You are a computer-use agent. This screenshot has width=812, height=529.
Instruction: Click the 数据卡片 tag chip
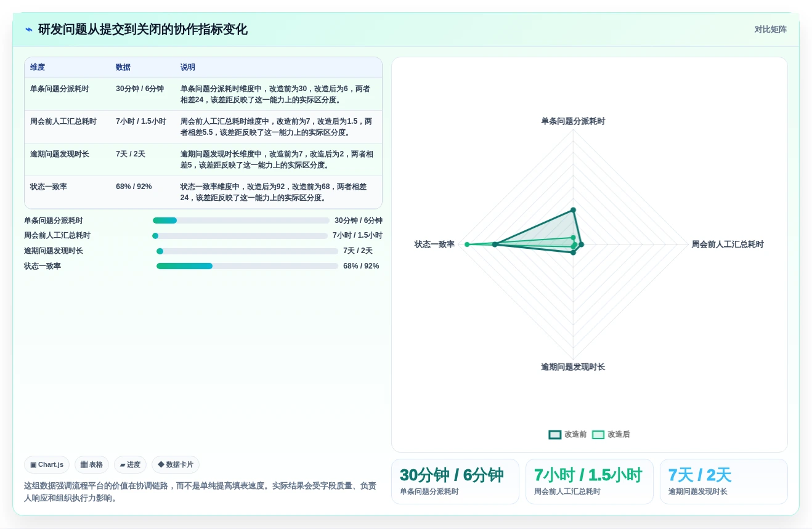point(176,465)
